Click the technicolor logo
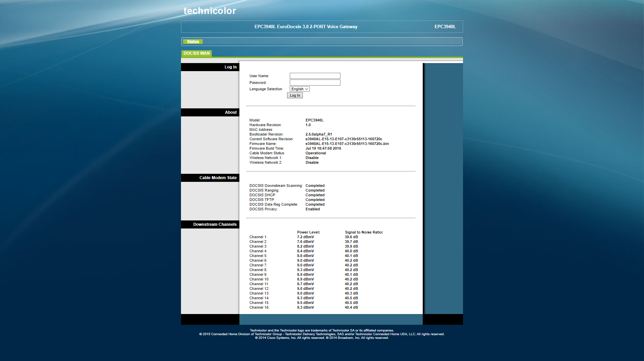 point(210,11)
